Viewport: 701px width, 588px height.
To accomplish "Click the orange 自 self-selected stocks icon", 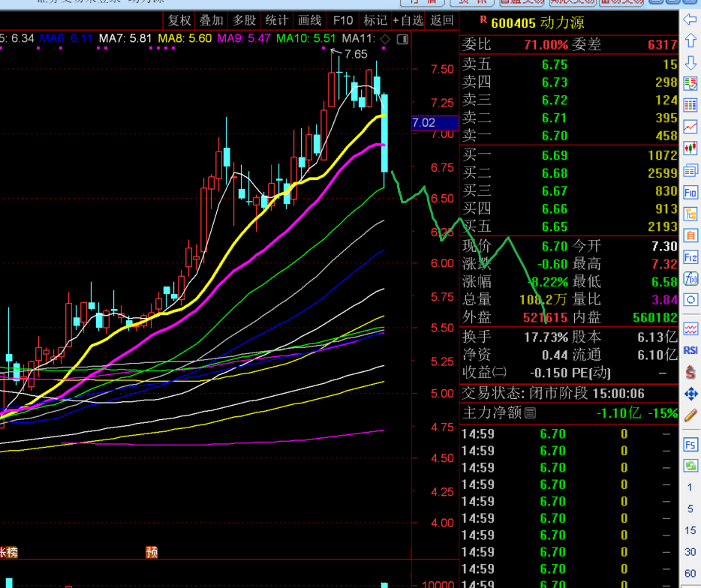I will tap(690, 235).
